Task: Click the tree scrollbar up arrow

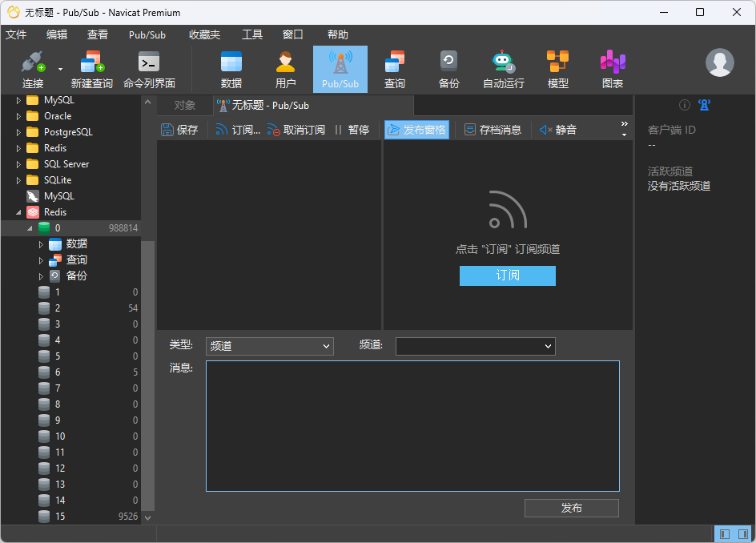Action: pyautogui.click(x=147, y=102)
